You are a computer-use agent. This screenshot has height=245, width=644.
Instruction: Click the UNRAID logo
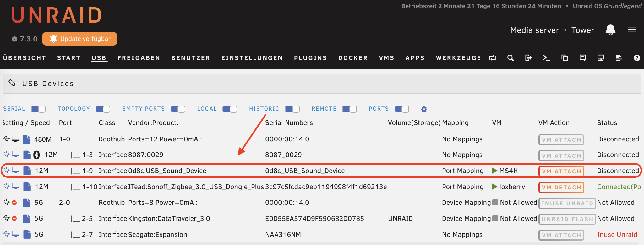click(57, 15)
